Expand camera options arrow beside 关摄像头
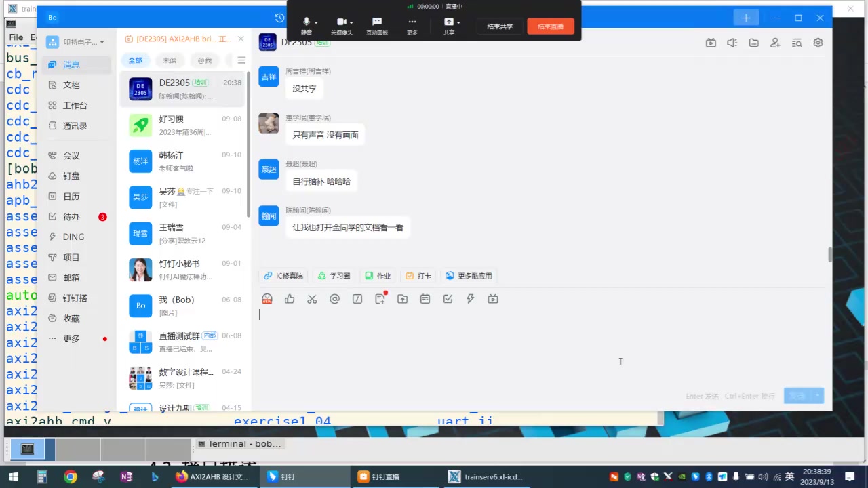868x488 pixels. pos(351,23)
